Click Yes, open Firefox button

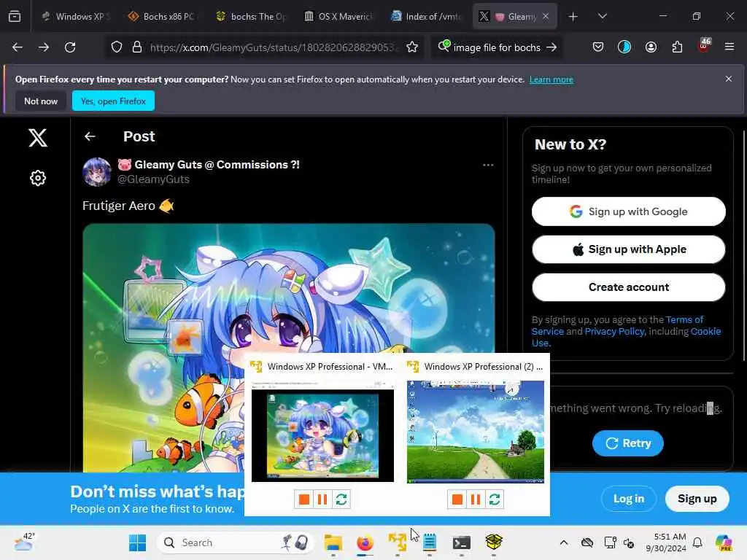[x=113, y=101]
